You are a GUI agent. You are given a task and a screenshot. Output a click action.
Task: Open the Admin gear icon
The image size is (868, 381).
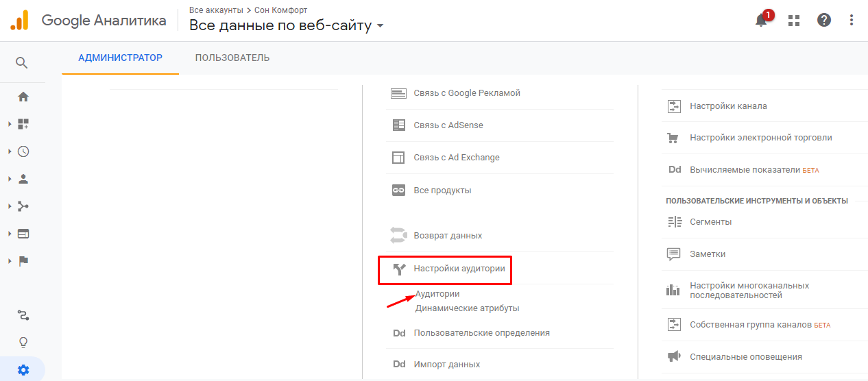pyautogui.click(x=23, y=370)
